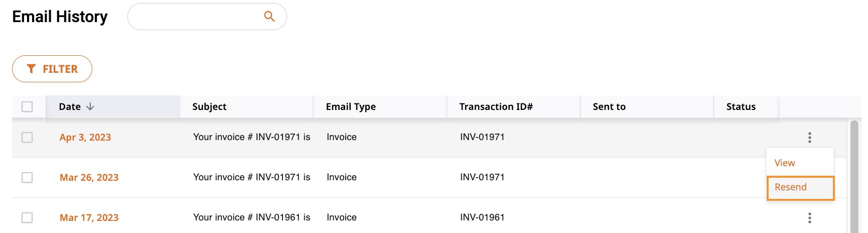Check the Mar 26, 2023 row checkbox

pyautogui.click(x=27, y=177)
